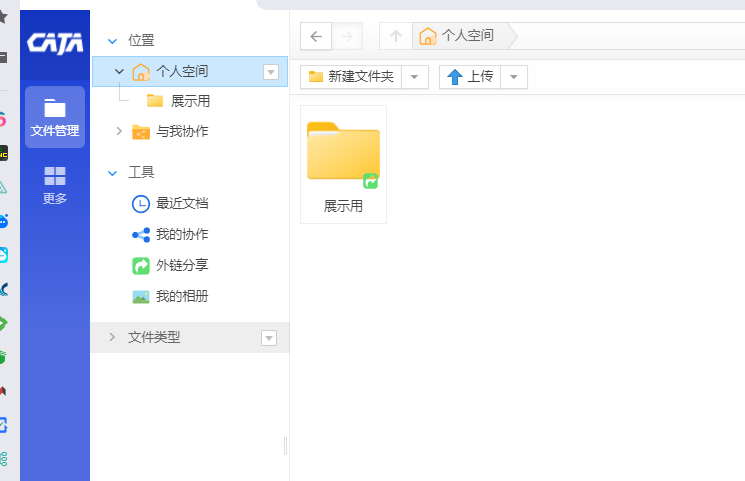745x481 pixels.
Task: Expand the 文件类型 section
Action: coord(113,337)
